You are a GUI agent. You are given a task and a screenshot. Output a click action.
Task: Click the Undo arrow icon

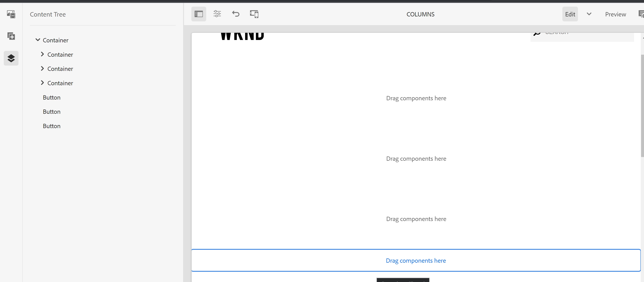235,14
